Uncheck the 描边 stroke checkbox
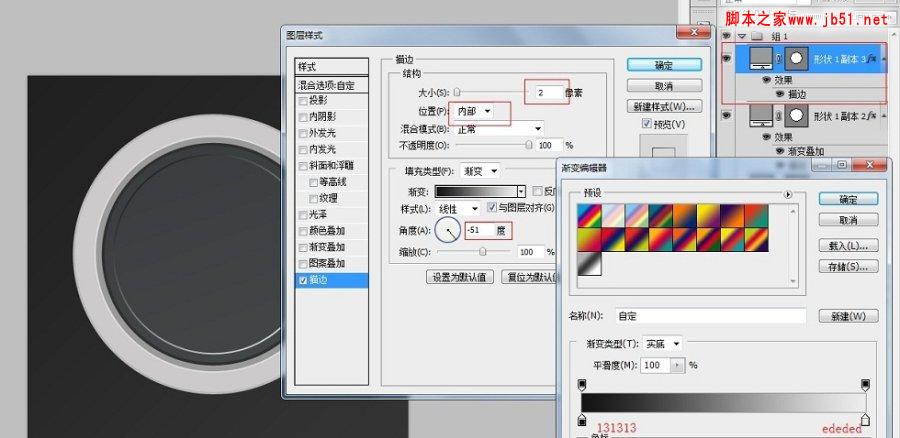The height and width of the screenshot is (438, 900). [x=302, y=281]
